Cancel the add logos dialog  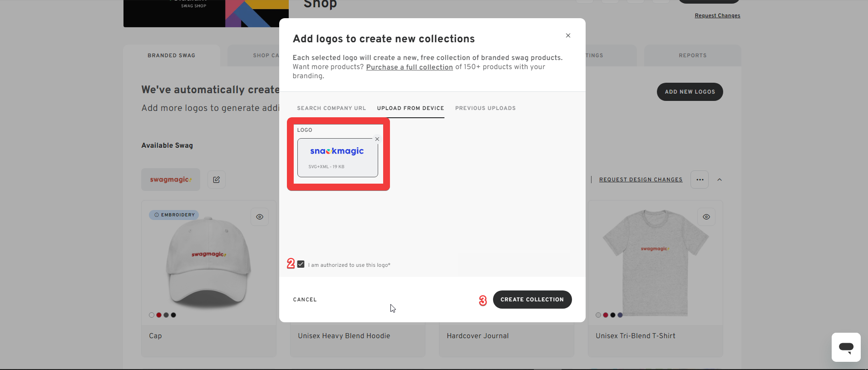305,300
